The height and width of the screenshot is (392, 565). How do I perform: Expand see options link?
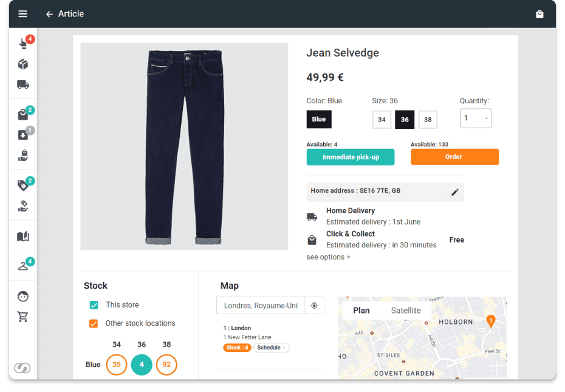point(328,257)
